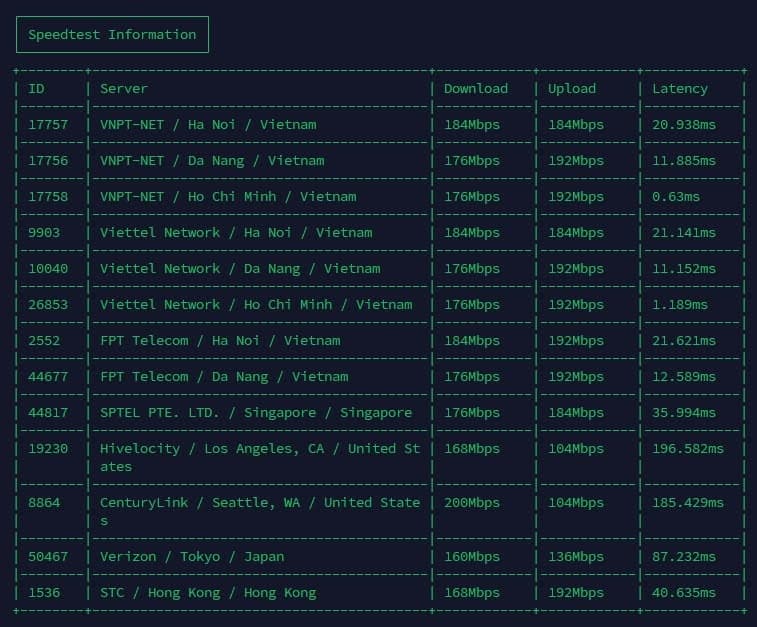757x627 pixels.
Task: Click download 184Mbps in VNPT-NET Ha Noi row
Action: coord(472,125)
